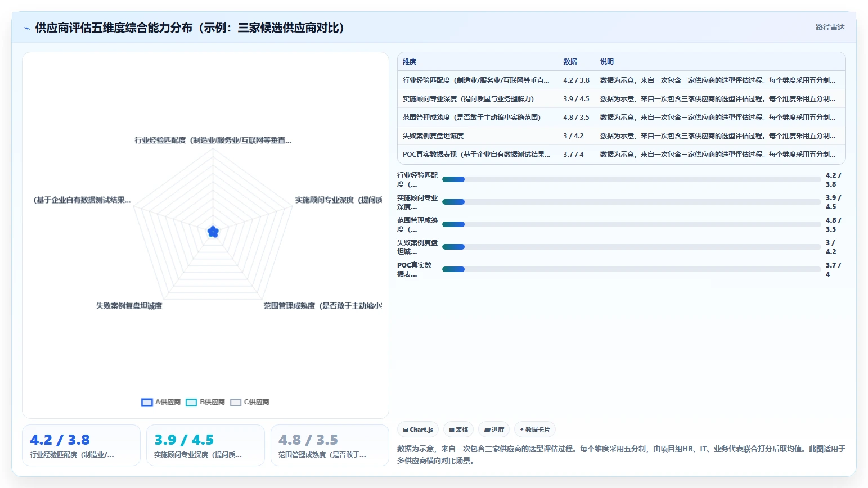This screenshot has height=488, width=868.
Task: Click the 维度 column header
Action: click(410, 62)
